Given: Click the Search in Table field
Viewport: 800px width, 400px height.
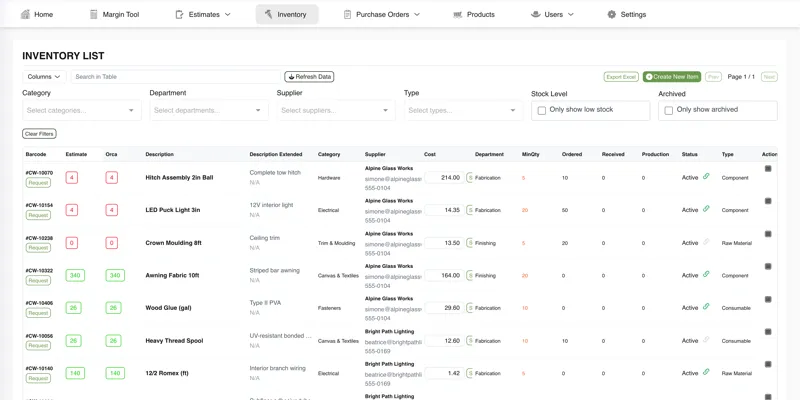Looking at the screenshot, I should coord(176,77).
